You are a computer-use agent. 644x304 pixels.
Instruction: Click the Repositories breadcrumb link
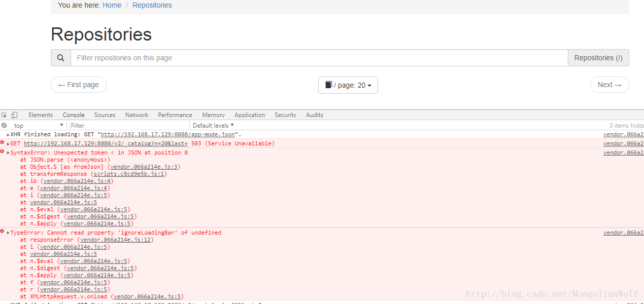click(x=152, y=5)
